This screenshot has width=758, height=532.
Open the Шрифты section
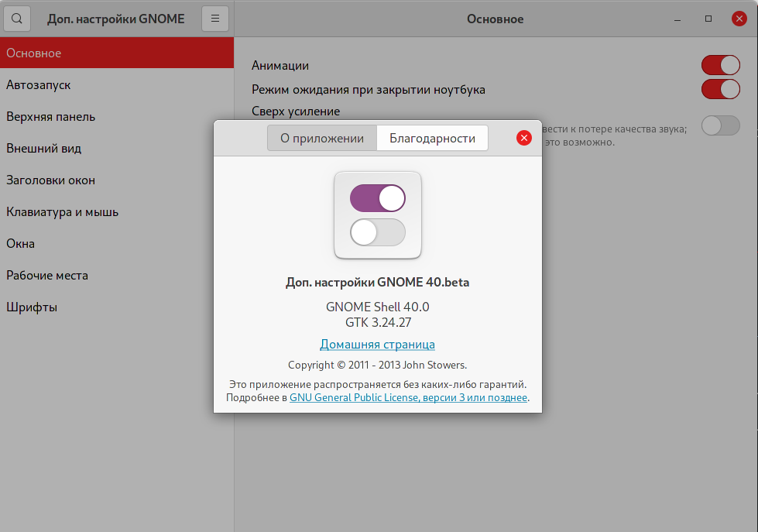[117, 307]
